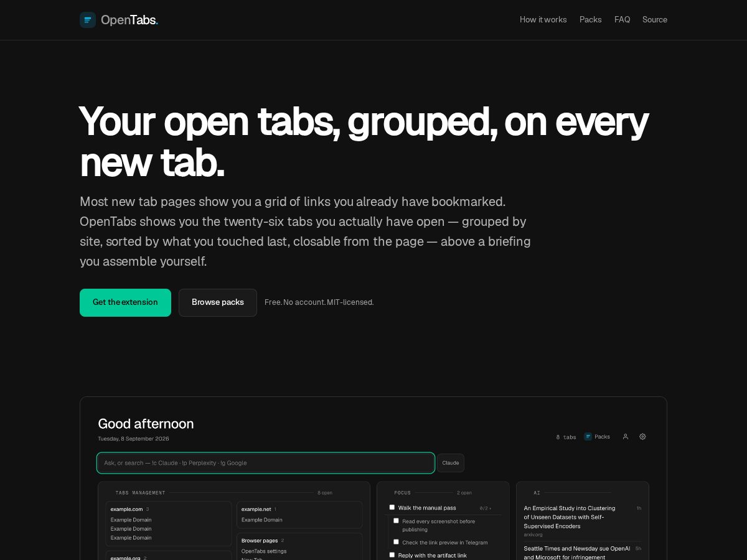
Task: Go to Packs in the top navigation
Action: (x=591, y=20)
